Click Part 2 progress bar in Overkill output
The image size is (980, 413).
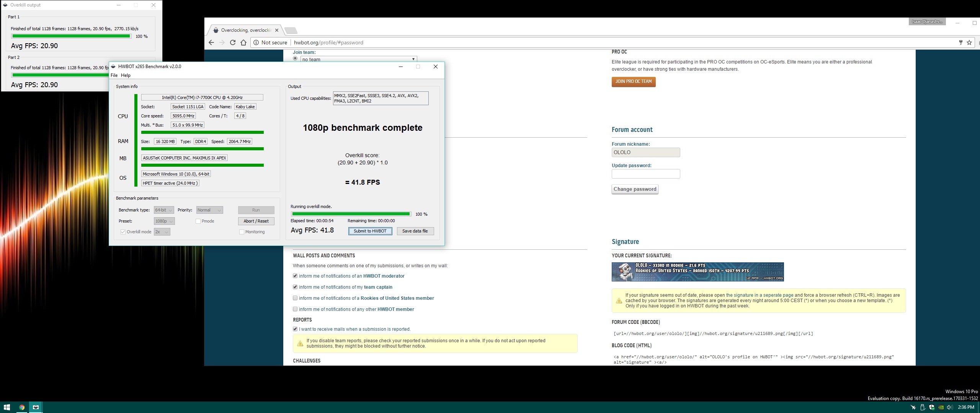(x=60, y=75)
